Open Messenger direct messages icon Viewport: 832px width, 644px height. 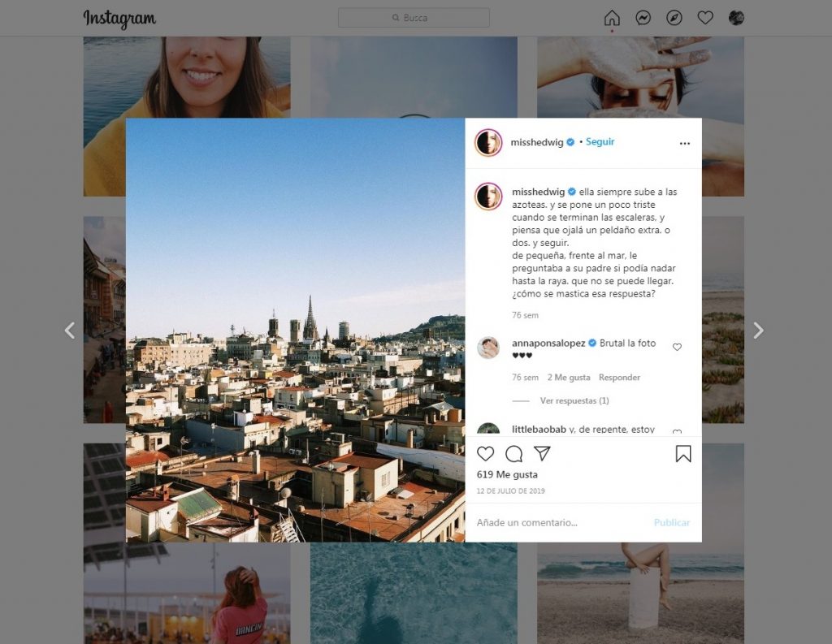pos(643,18)
